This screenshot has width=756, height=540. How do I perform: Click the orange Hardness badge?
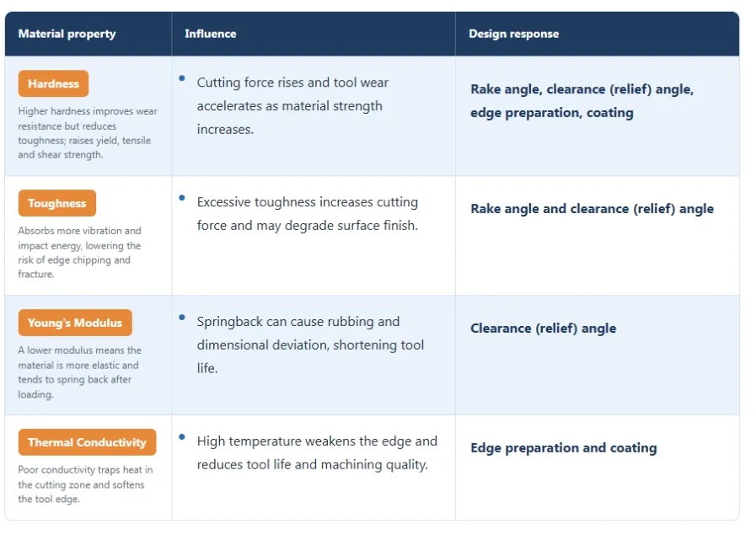point(53,83)
